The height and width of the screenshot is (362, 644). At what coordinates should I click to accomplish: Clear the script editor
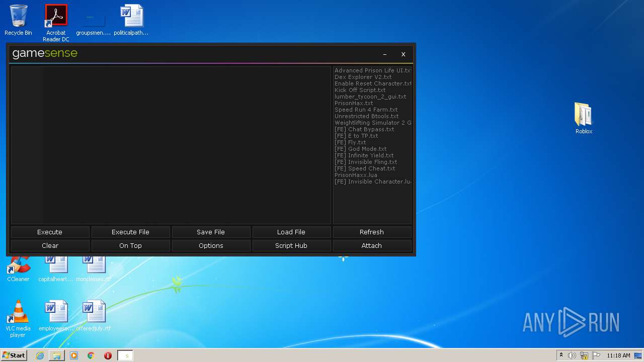coord(50,245)
